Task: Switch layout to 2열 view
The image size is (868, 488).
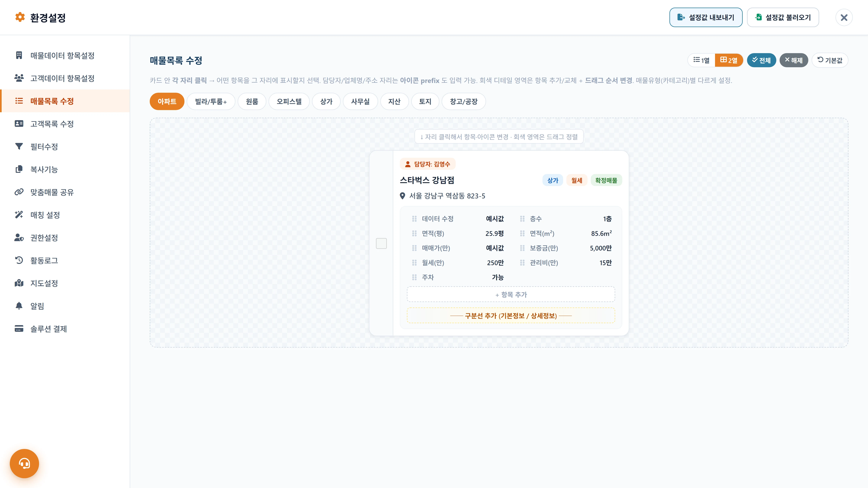Action: tap(729, 60)
